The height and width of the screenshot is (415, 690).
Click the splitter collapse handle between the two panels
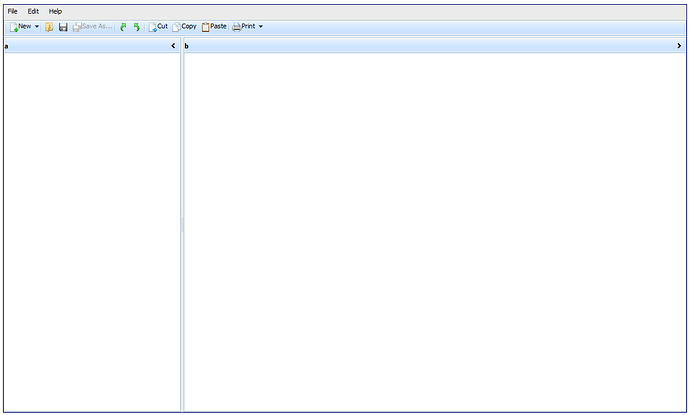[x=182, y=225]
